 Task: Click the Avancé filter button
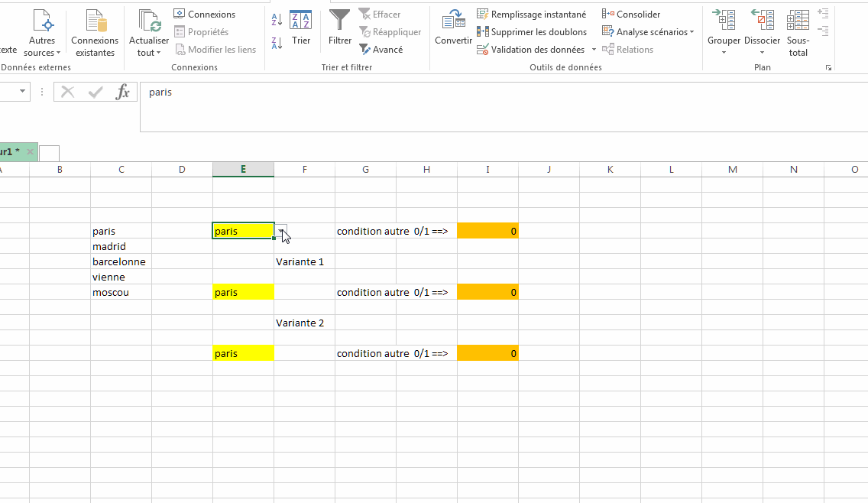(381, 50)
